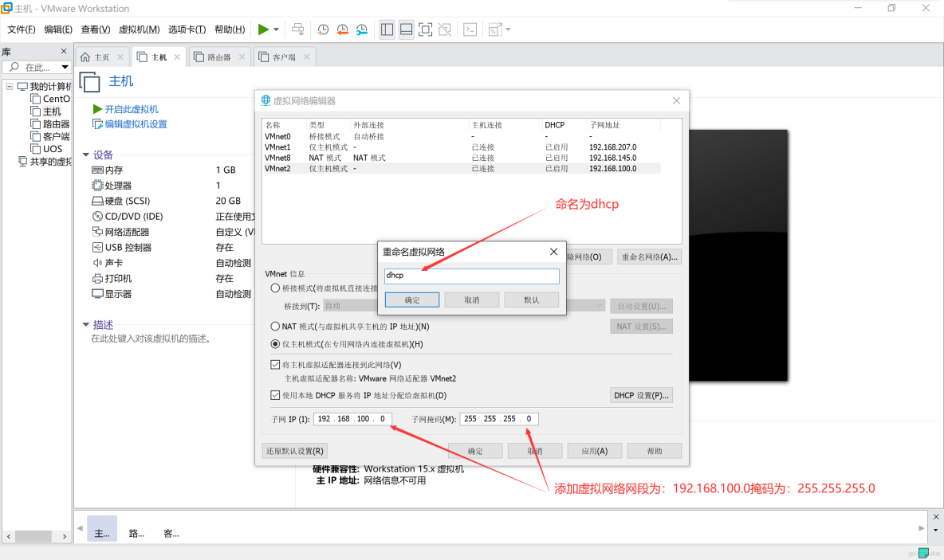
Task: Open the power options dropdown arrow beside play
Action: [x=277, y=29]
